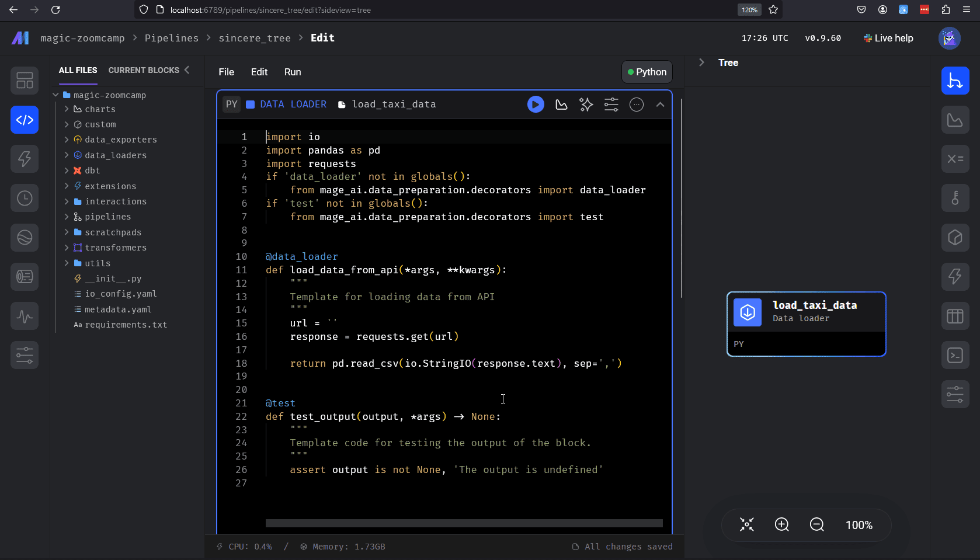Open the Triggers clock icon in left sidebar
980x560 pixels.
point(25,199)
